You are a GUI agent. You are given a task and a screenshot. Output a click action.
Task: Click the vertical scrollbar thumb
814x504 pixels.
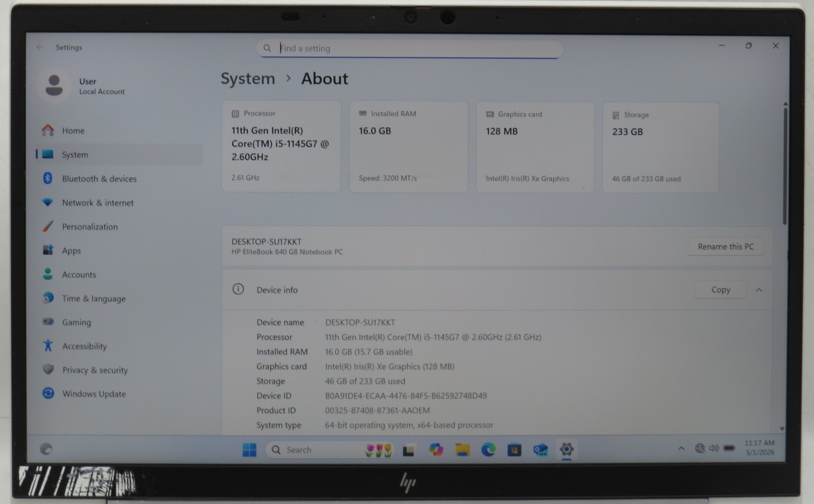[x=785, y=166]
